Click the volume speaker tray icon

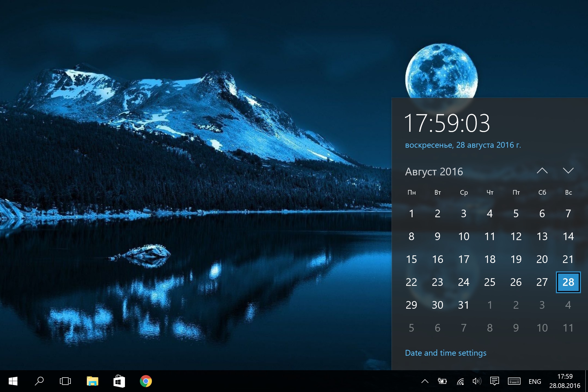477,381
